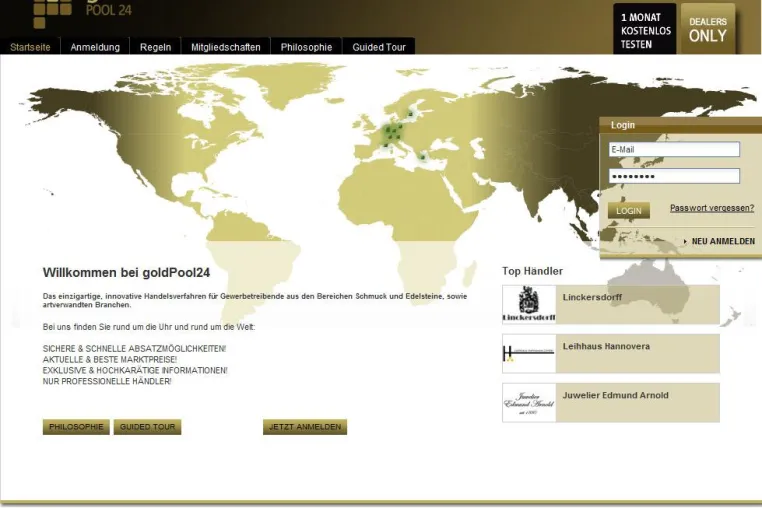This screenshot has height=508, width=762.
Task: Click the line 'AKTUELLE & BESTE MARKTPREISE!'
Action: pos(110,360)
